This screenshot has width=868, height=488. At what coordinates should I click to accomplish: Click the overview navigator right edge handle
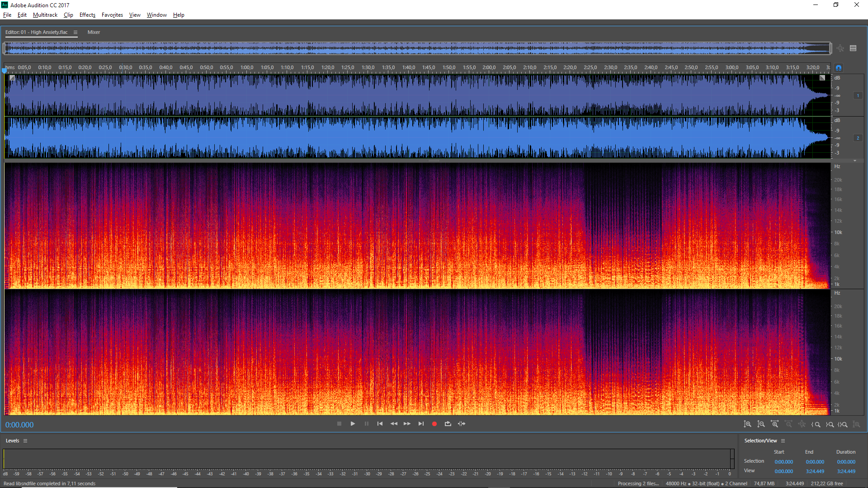pos(830,48)
